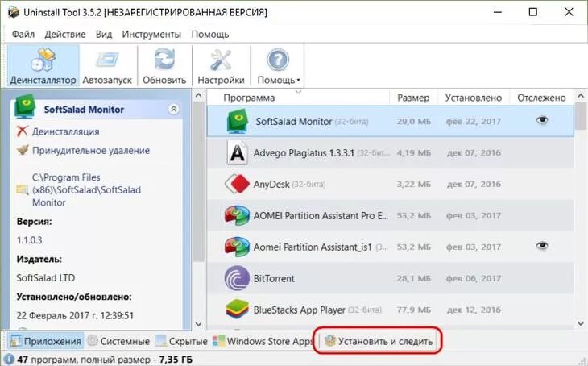This screenshot has height=366, width=588.
Task: Click the side panel scroll down arrow
Action: pos(198,324)
